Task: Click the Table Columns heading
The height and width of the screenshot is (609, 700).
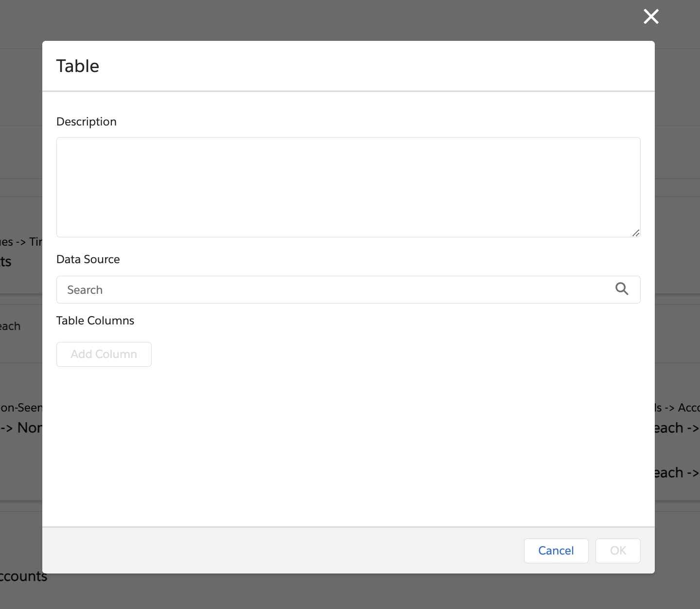Action: coord(95,321)
